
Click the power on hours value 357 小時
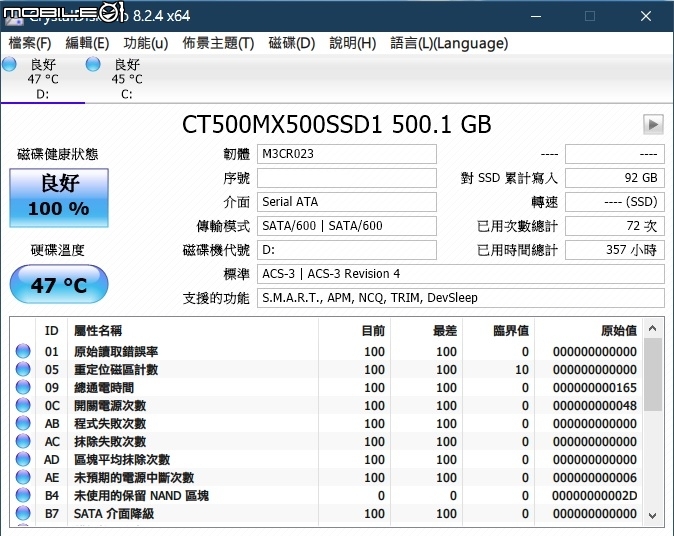(615, 250)
